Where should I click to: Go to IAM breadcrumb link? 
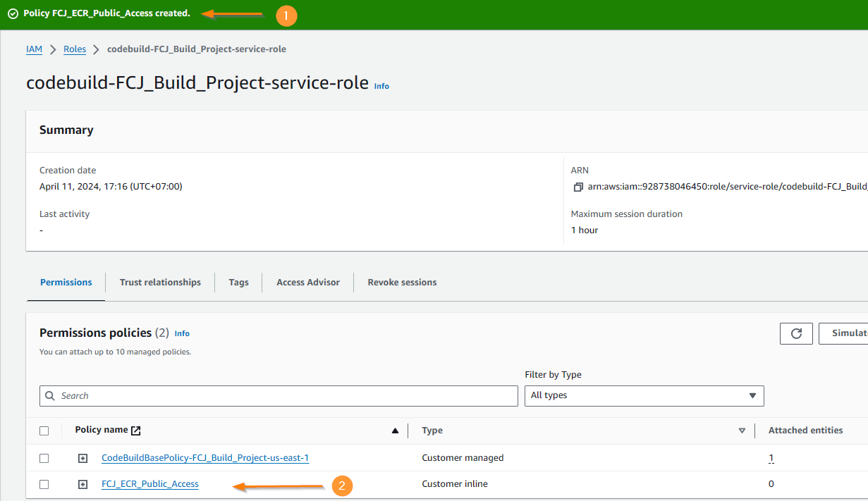point(35,49)
